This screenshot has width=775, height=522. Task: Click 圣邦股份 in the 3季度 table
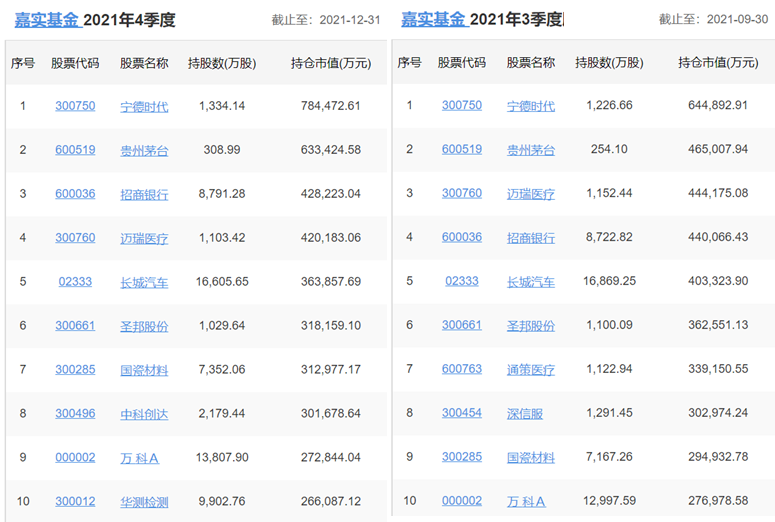pyautogui.click(x=531, y=326)
